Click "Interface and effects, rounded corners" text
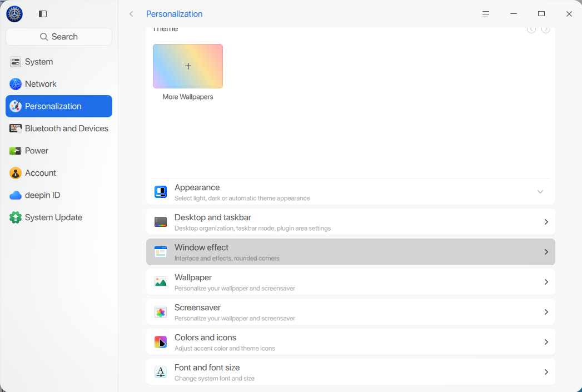This screenshot has width=582, height=392. point(227,259)
